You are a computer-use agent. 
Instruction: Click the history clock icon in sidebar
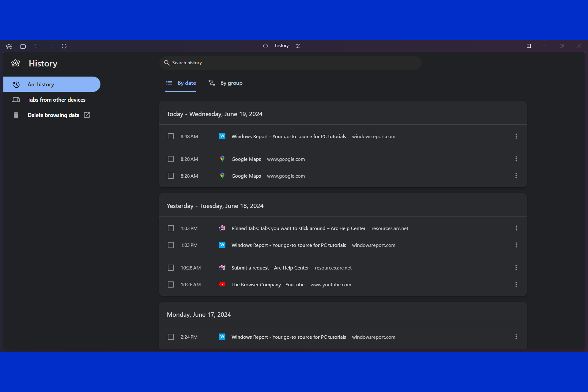16,85
